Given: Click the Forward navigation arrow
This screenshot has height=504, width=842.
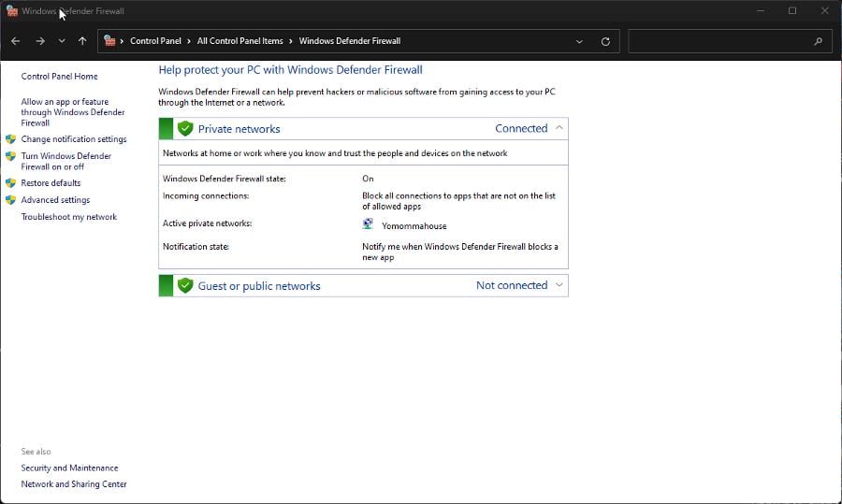Looking at the screenshot, I should point(40,41).
